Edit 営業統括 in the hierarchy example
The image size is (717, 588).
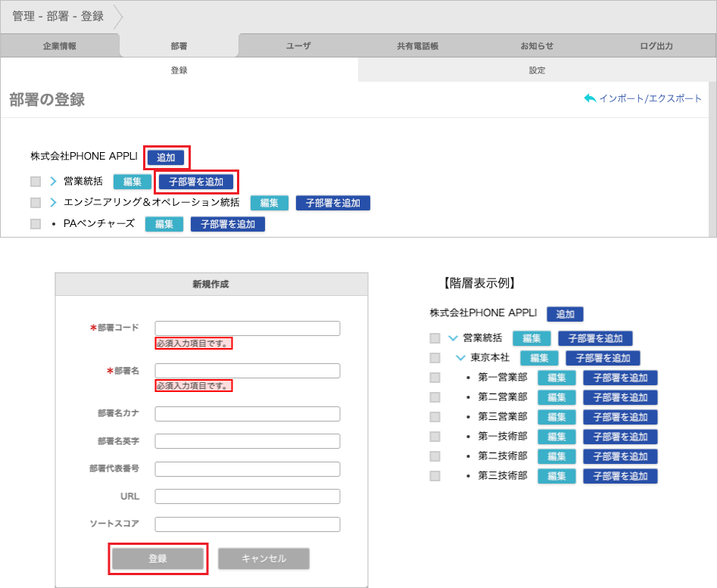point(532,338)
